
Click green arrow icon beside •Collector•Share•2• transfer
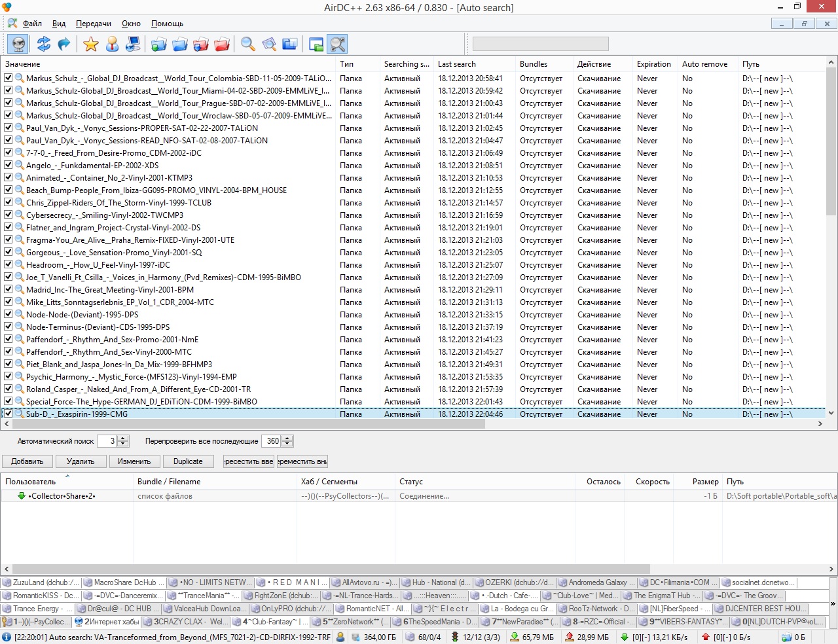coord(22,496)
